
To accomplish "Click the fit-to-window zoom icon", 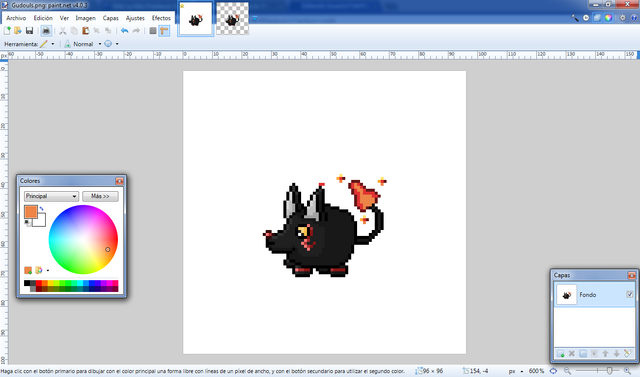I will (x=553, y=371).
